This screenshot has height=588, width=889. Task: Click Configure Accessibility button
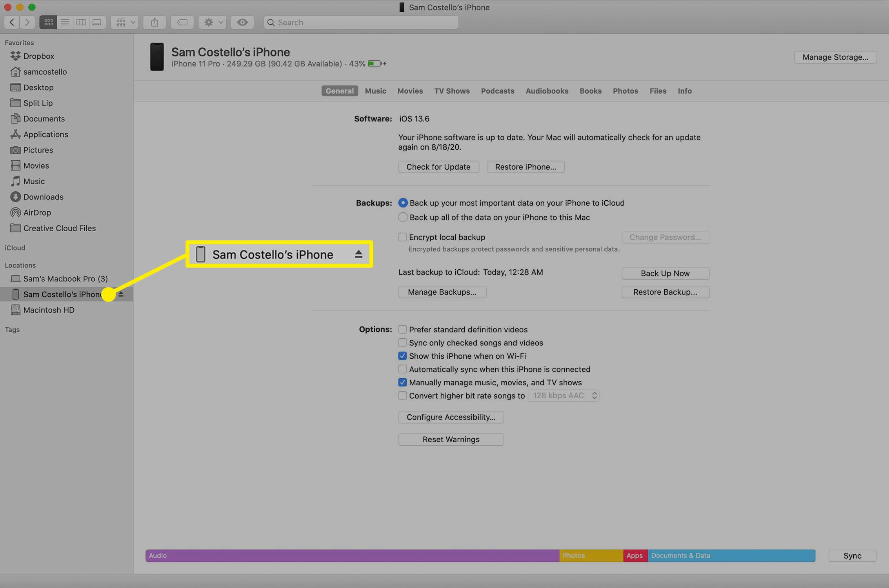pos(451,417)
